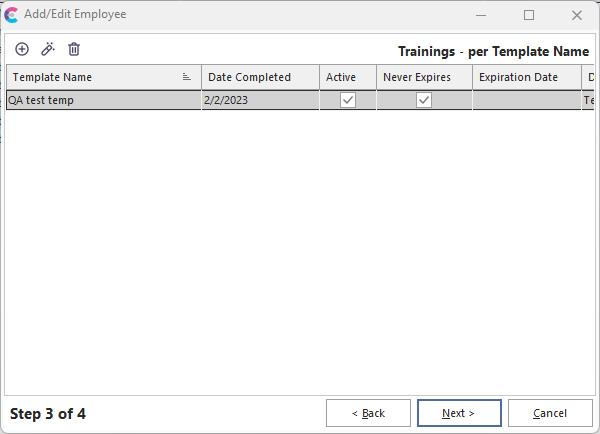Click the add training plus icon
This screenshot has height=434, width=600.
tap(22, 49)
